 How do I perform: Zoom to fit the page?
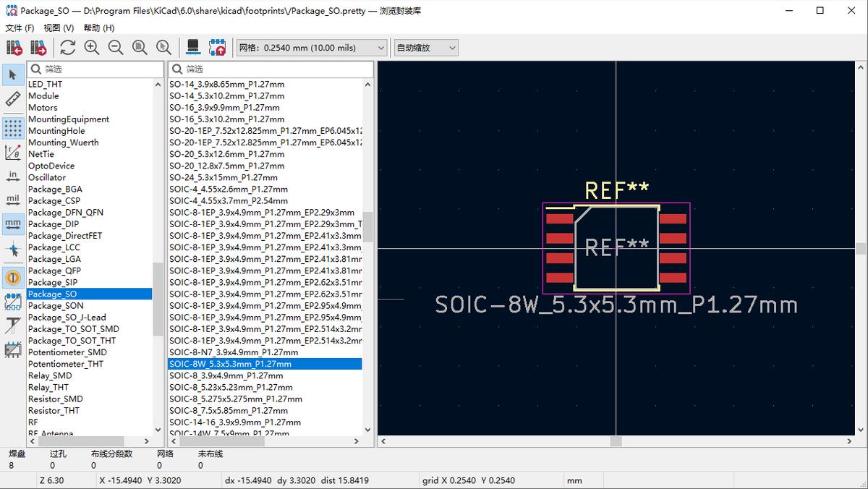[139, 46]
